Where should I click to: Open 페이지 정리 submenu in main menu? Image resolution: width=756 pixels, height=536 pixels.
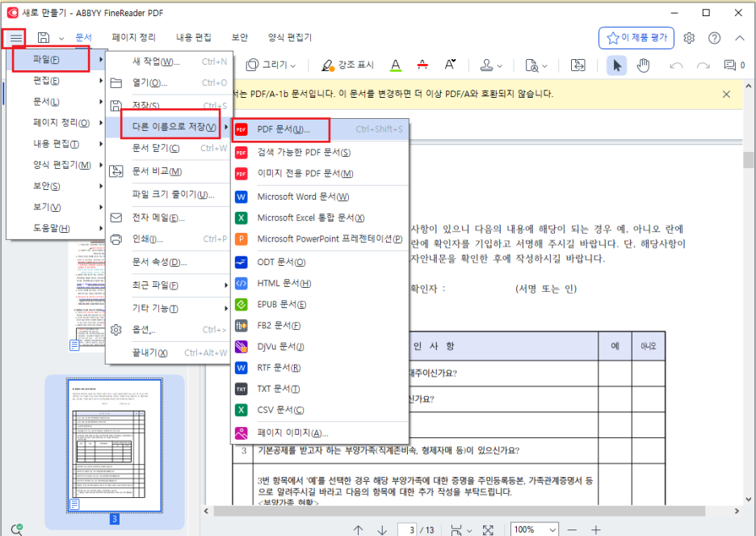pyautogui.click(x=56, y=123)
